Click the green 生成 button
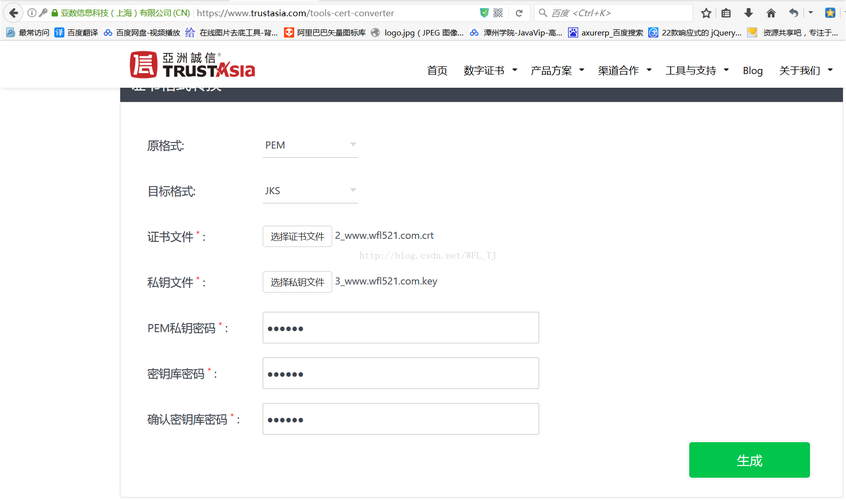The height and width of the screenshot is (500, 846). (749, 460)
